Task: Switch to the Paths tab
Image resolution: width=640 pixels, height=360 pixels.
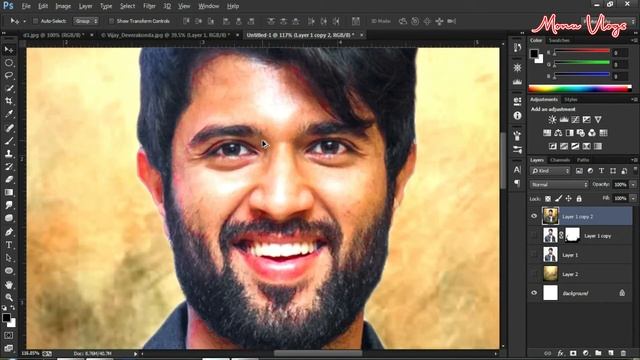Action: pos(583,160)
